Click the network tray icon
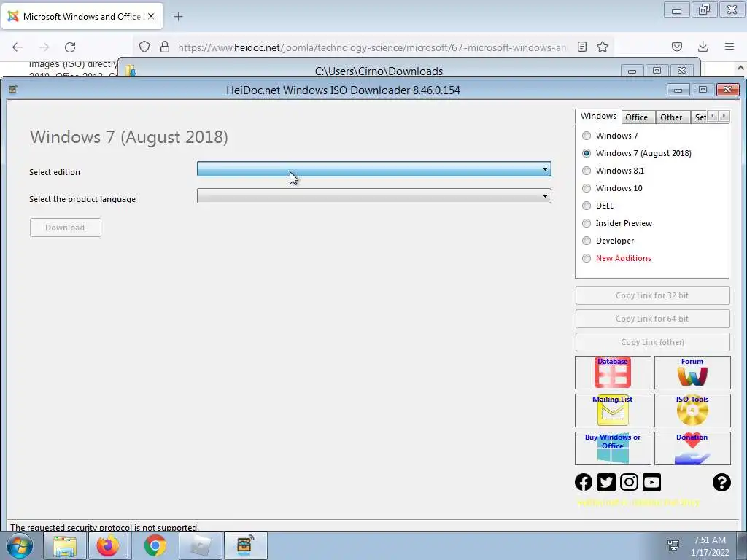This screenshot has width=747, height=560. coord(673,545)
